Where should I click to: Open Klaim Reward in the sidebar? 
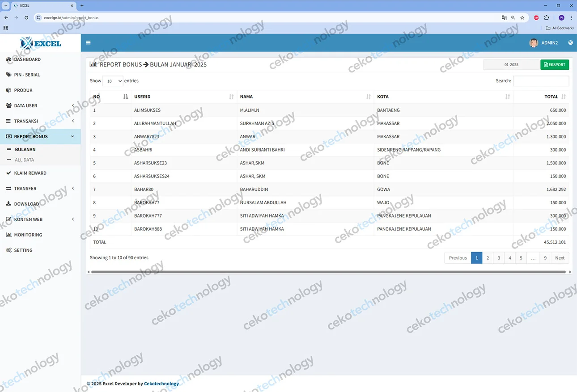click(30, 173)
